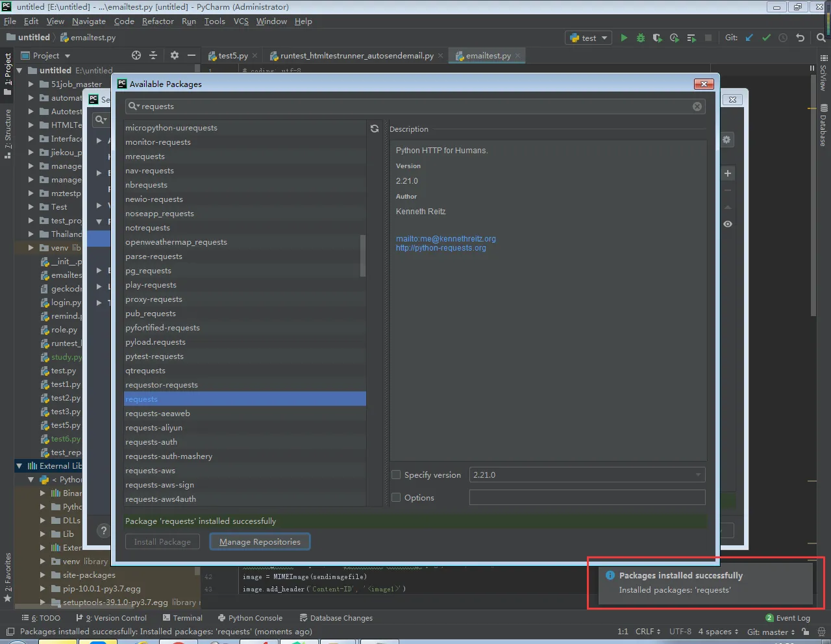Toggle show early releases eye icon
Image resolution: width=831 pixels, height=644 pixels.
pos(728,224)
